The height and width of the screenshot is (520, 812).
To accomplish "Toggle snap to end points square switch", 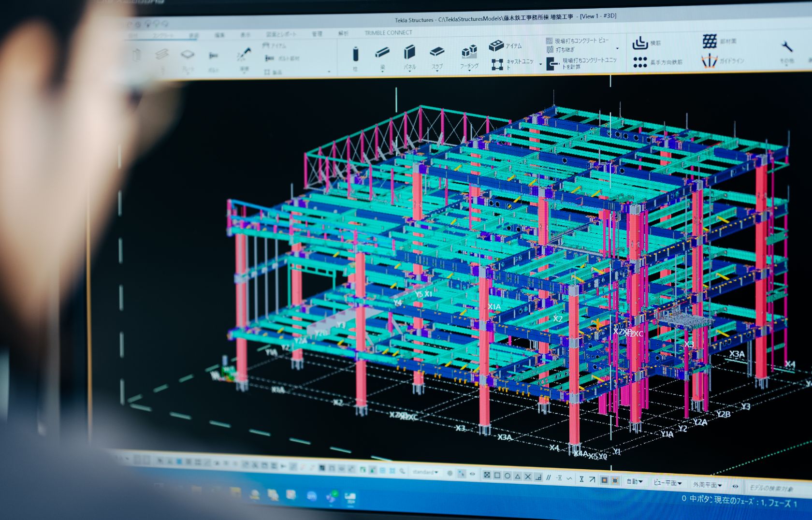I will tap(497, 476).
